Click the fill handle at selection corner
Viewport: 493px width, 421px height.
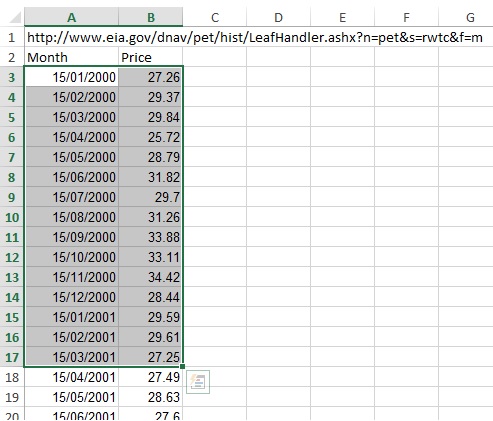[x=182, y=366]
